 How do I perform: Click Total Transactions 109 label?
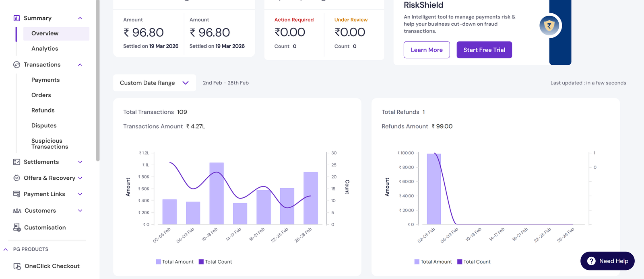pyautogui.click(x=155, y=112)
